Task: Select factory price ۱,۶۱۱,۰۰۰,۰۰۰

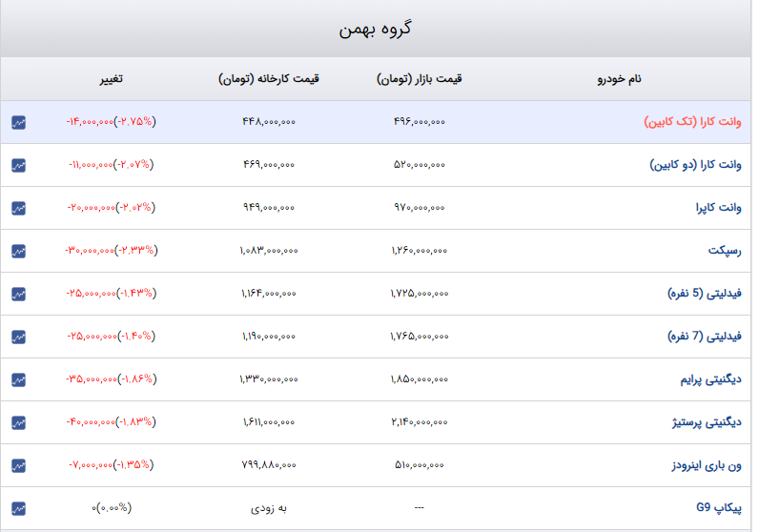Action: click(x=269, y=422)
